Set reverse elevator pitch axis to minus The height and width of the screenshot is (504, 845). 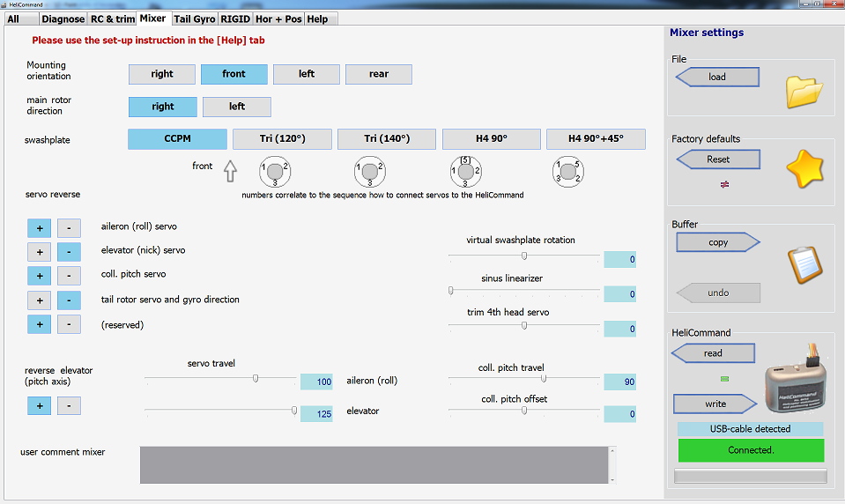tap(69, 406)
